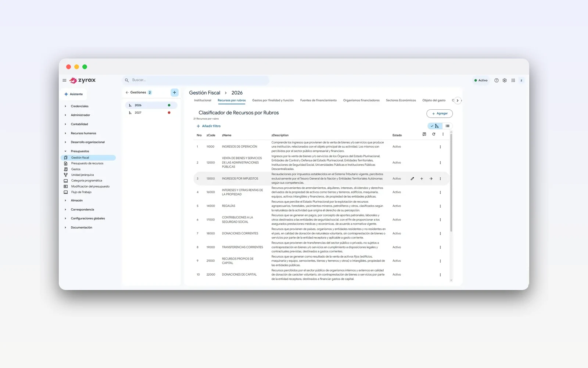Open the help question-mark icon

click(x=496, y=80)
